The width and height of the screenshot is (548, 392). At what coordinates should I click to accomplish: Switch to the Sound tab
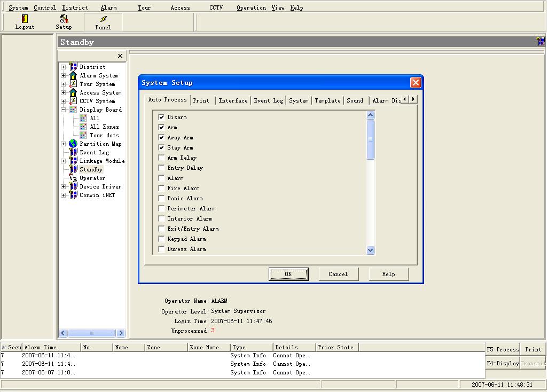tap(355, 100)
